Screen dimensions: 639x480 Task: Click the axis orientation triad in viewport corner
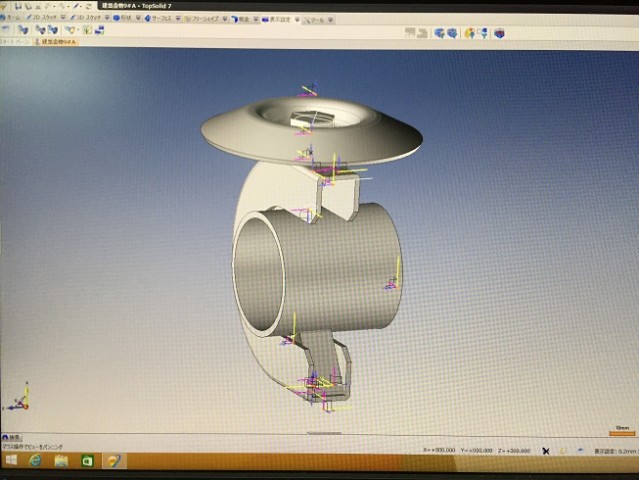tap(17, 396)
